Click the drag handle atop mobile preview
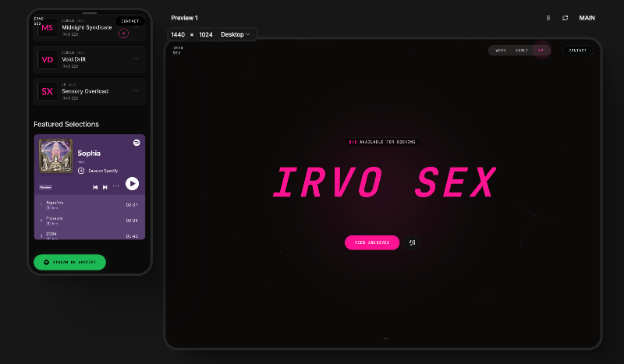 pos(90,13)
